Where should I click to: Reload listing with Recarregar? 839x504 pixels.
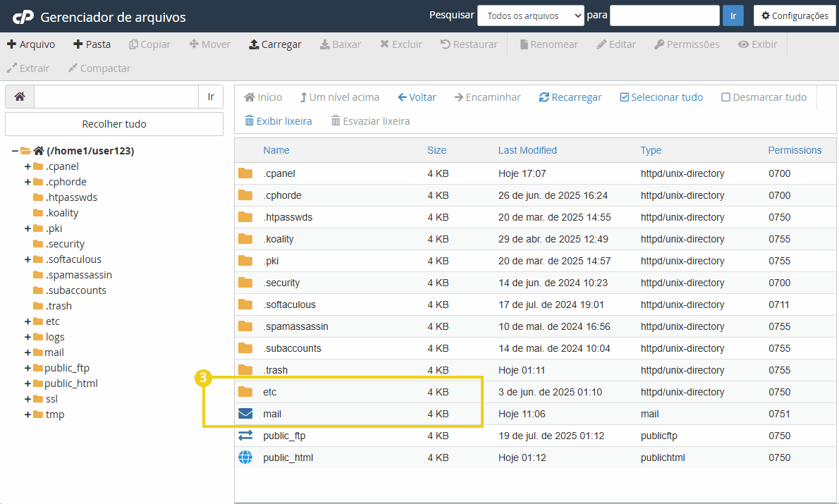coord(570,97)
